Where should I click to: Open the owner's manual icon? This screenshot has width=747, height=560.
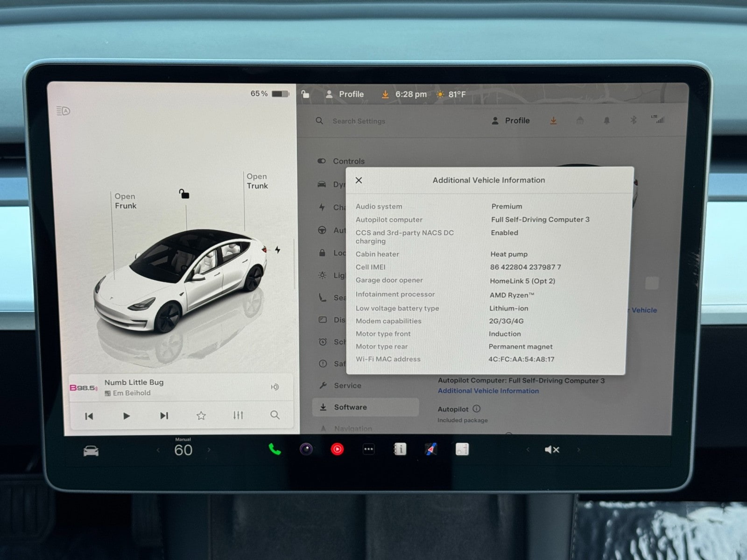tap(400, 449)
